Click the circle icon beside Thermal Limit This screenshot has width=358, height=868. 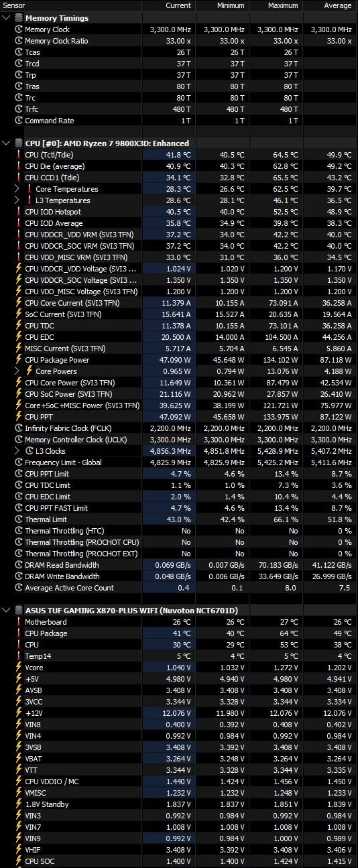click(x=19, y=519)
